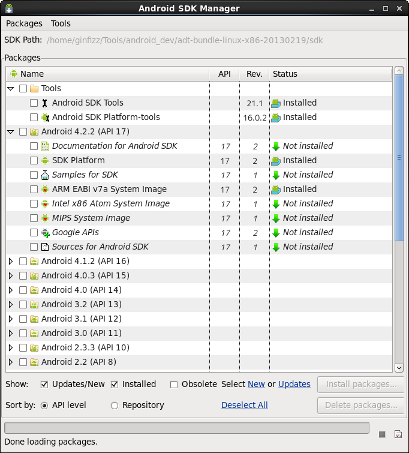Image resolution: width=409 pixels, height=453 pixels.
Task: Select the API level sort option
Action: pos(44,406)
